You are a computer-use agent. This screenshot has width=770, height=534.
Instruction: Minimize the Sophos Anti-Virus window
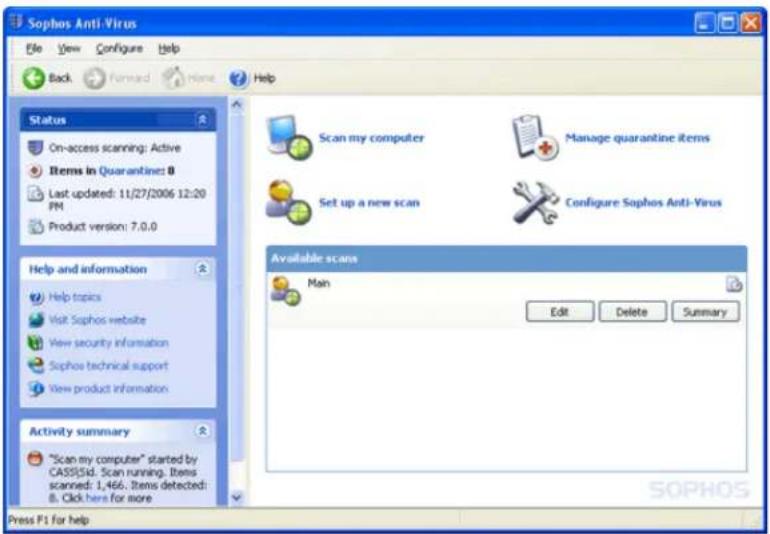pos(704,23)
